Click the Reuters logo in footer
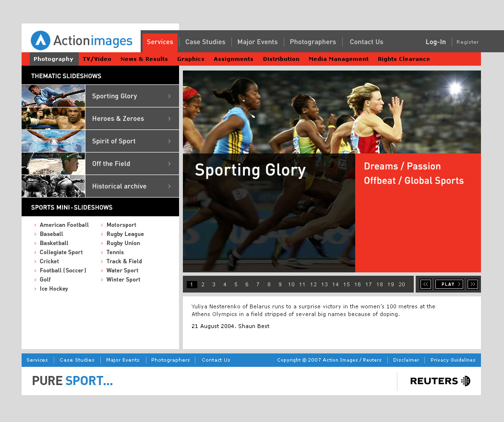The width and height of the screenshot is (504, 422). pyautogui.click(x=440, y=381)
